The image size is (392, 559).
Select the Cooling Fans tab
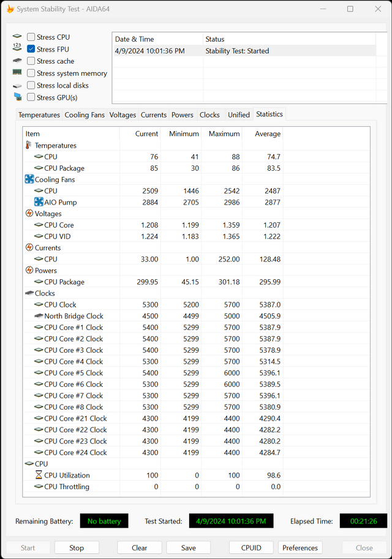pyautogui.click(x=85, y=114)
